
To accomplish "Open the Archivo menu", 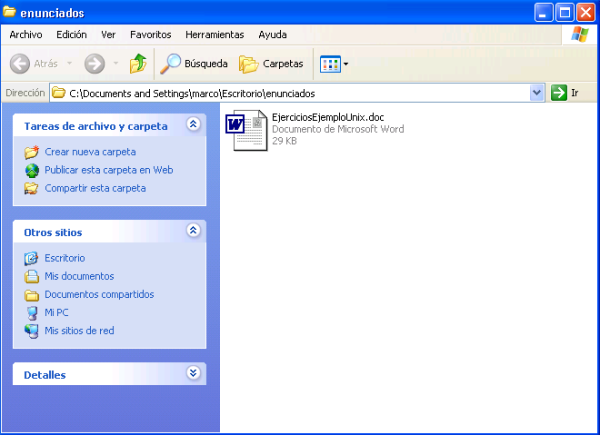I will pos(25,34).
